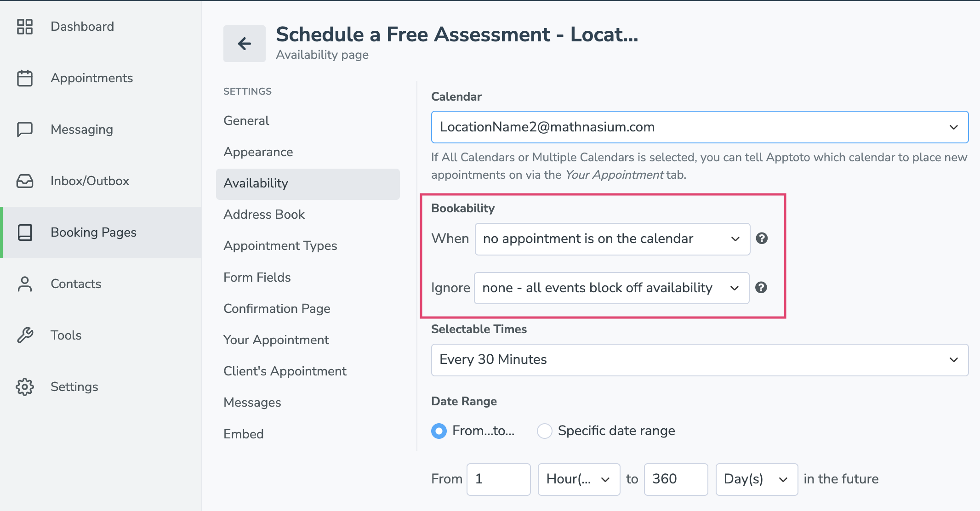Click the page title Schedule a Free Assessment
Screen dimensions: 980x511
click(x=457, y=34)
